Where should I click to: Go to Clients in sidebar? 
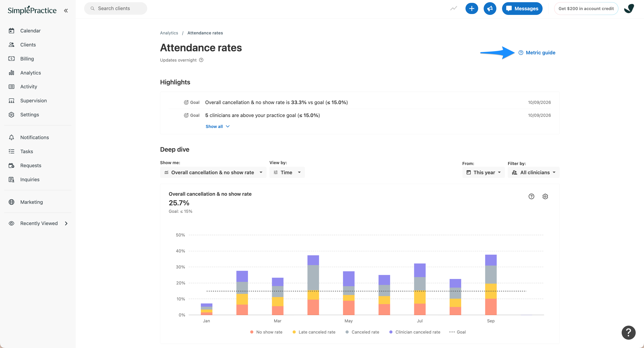click(28, 45)
